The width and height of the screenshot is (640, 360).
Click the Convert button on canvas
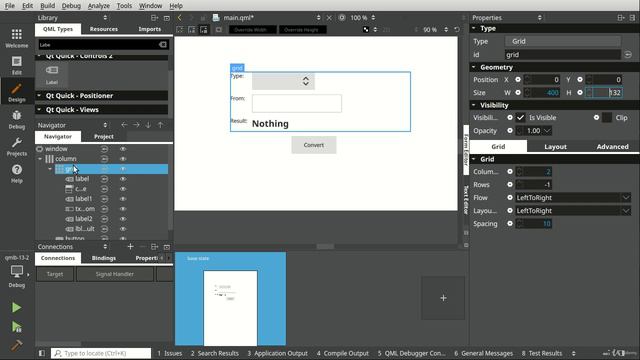coord(313,145)
